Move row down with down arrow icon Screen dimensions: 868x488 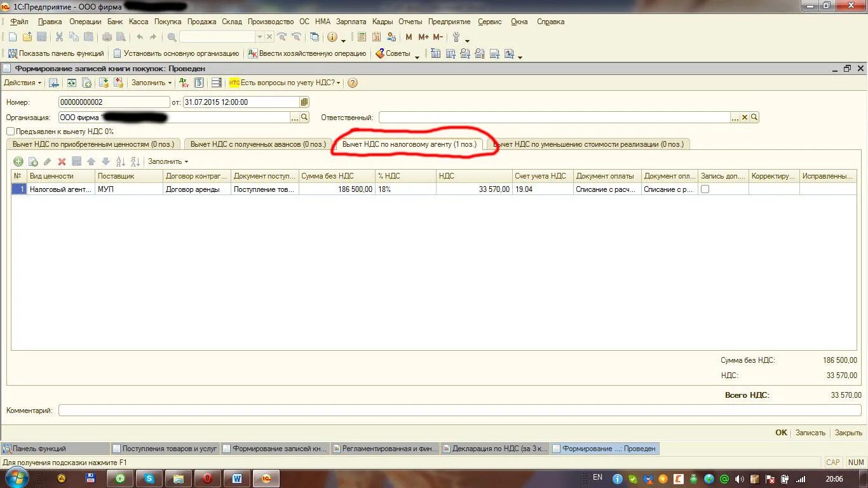(x=105, y=161)
